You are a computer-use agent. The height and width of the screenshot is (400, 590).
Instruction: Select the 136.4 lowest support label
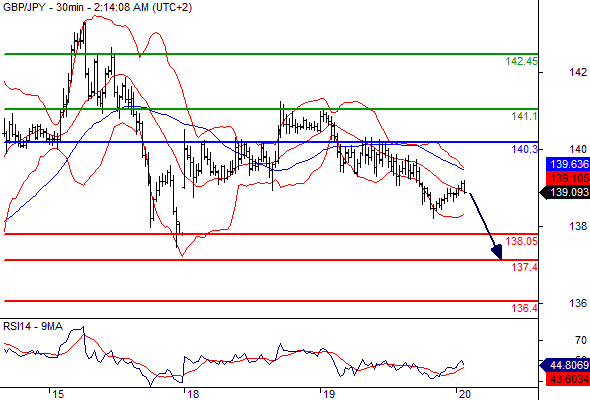pyautogui.click(x=525, y=308)
